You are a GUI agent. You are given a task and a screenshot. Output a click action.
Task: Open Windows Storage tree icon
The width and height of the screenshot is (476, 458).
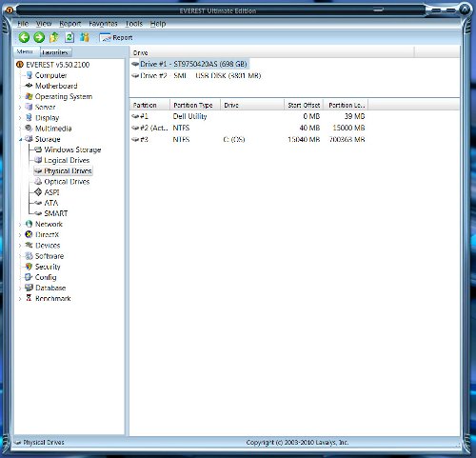(x=38, y=149)
